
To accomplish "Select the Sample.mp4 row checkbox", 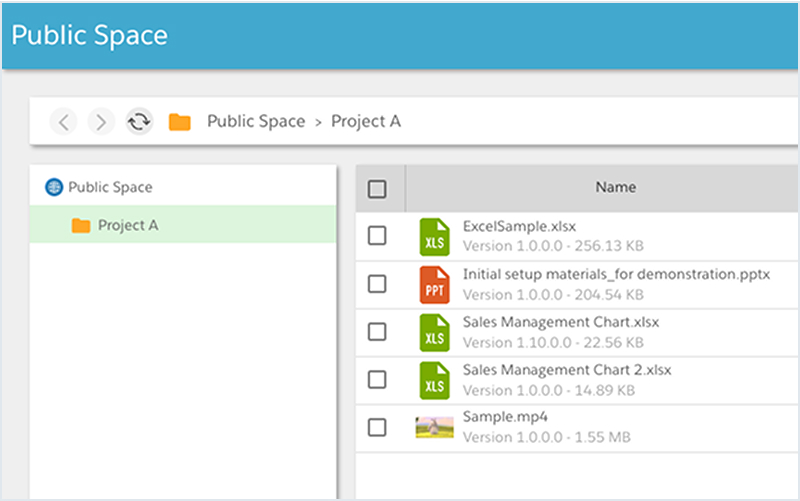I will tap(377, 428).
